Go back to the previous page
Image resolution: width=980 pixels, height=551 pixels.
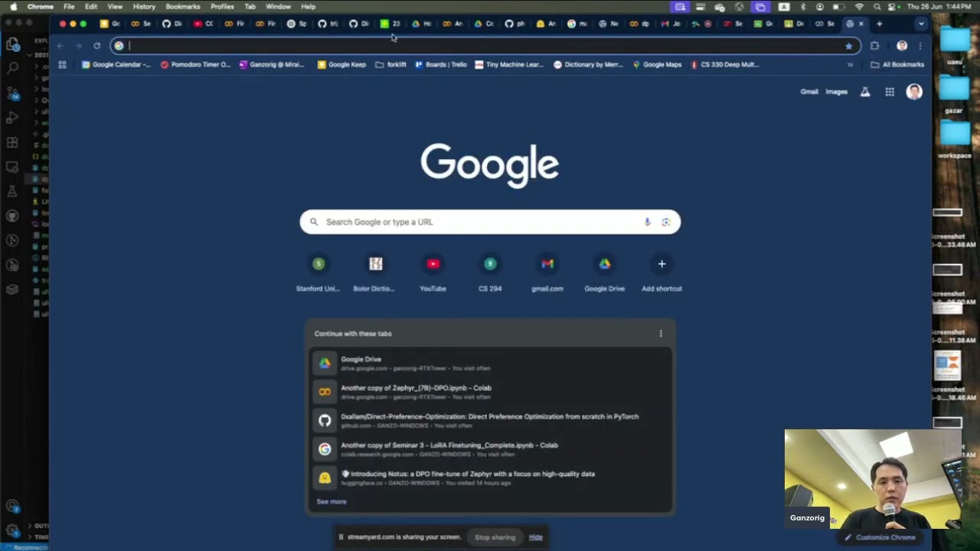tap(60, 46)
